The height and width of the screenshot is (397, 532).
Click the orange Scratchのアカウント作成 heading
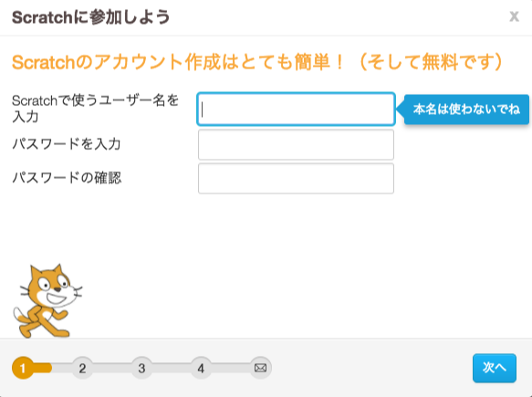click(256, 62)
